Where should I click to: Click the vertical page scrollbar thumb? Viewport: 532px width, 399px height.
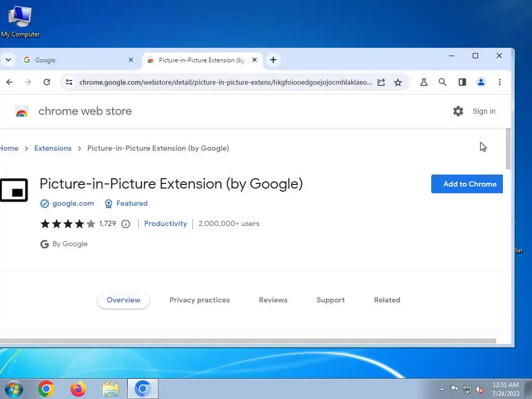point(508,149)
